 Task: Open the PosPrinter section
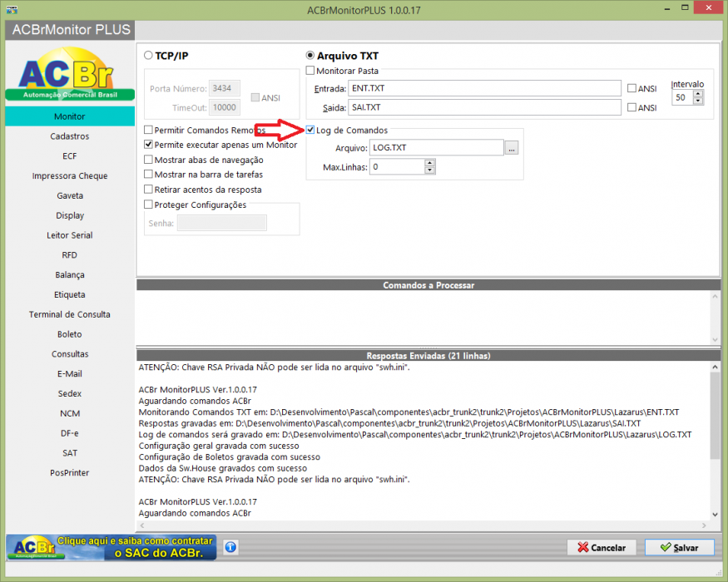click(70, 473)
